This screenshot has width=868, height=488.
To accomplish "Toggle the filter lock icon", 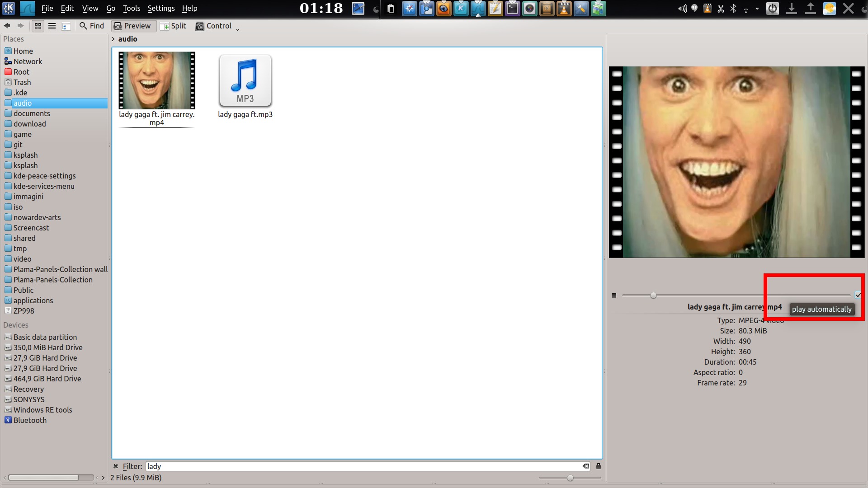I will pos(599,466).
